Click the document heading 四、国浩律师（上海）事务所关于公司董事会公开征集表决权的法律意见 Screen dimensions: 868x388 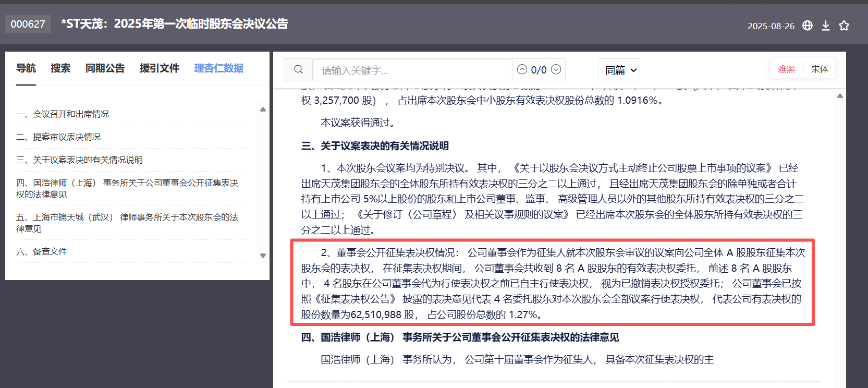point(460,337)
